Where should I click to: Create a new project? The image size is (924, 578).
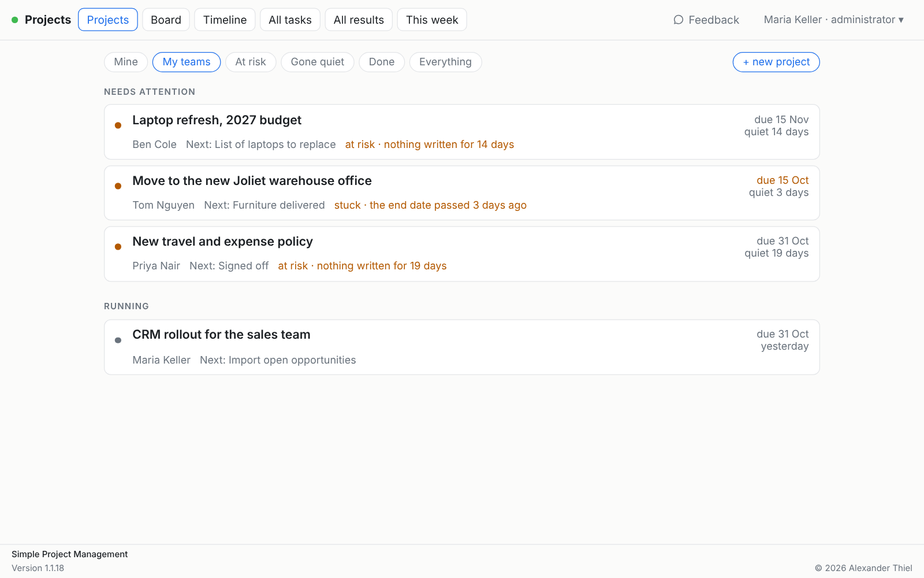[776, 62]
